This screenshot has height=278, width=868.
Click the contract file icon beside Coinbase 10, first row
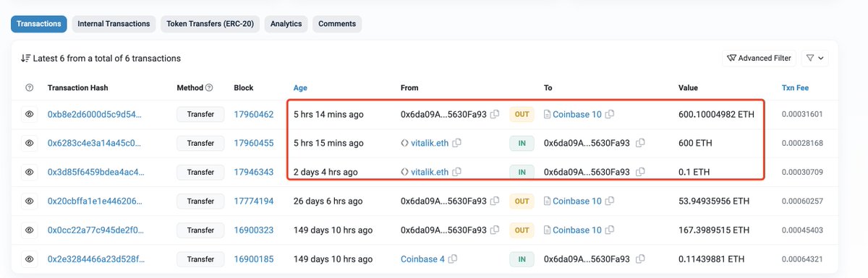click(548, 114)
